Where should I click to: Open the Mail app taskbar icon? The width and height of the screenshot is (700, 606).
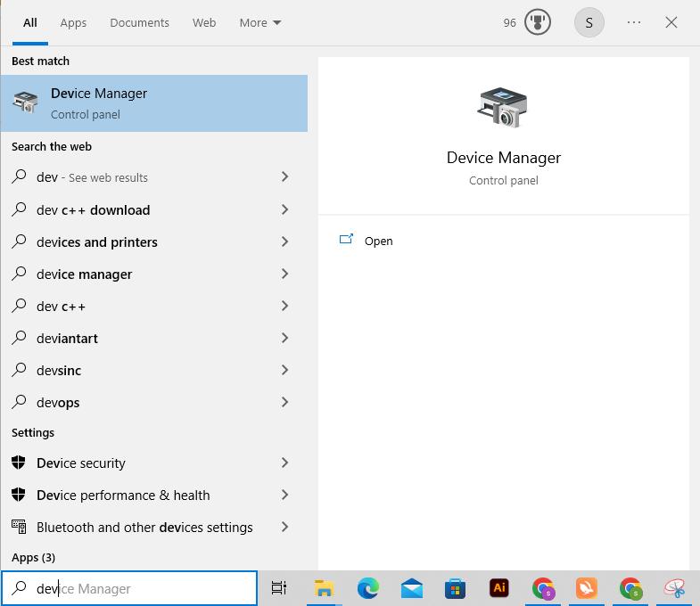[x=411, y=588]
